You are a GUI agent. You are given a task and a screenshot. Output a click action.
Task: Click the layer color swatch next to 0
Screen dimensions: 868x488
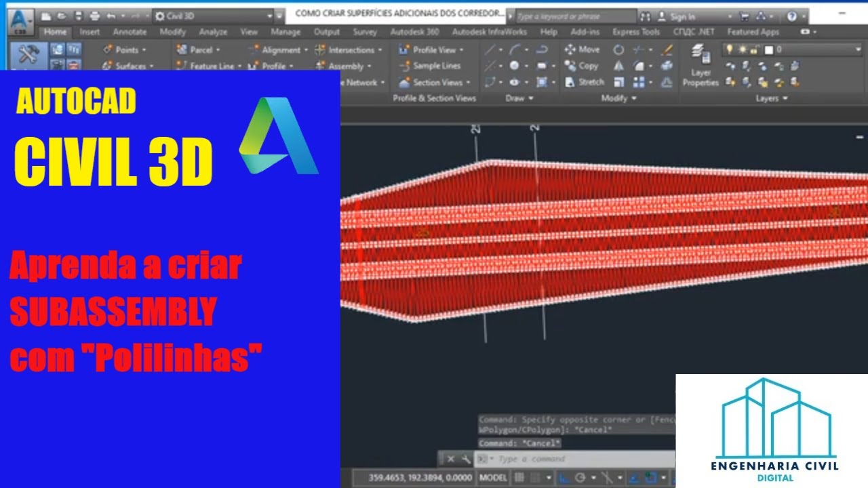(x=768, y=49)
